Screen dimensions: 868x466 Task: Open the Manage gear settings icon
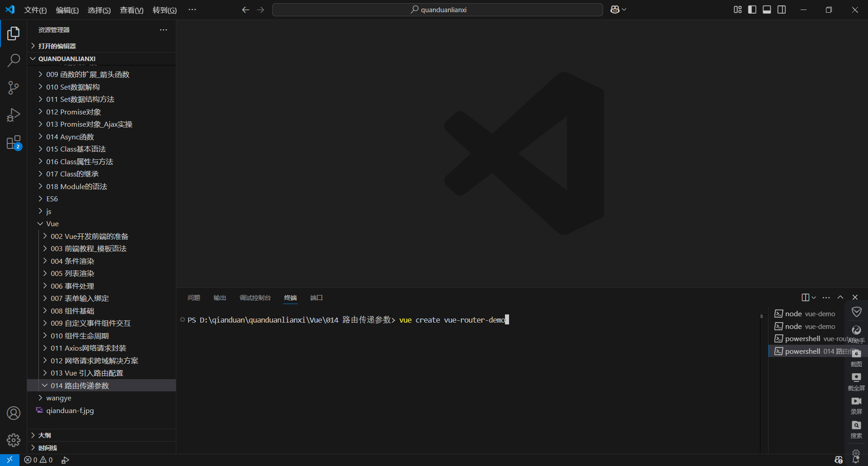14,440
